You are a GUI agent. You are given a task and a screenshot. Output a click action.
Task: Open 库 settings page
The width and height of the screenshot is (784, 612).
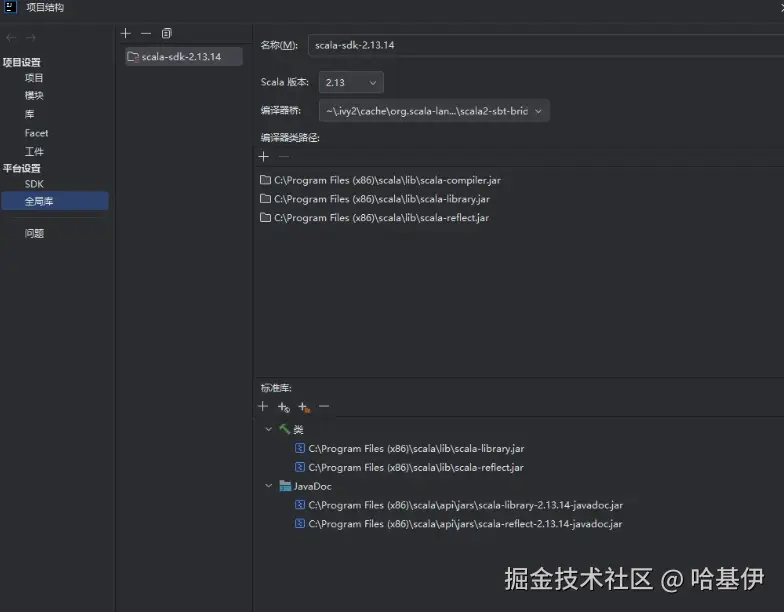click(x=30, y=114)
